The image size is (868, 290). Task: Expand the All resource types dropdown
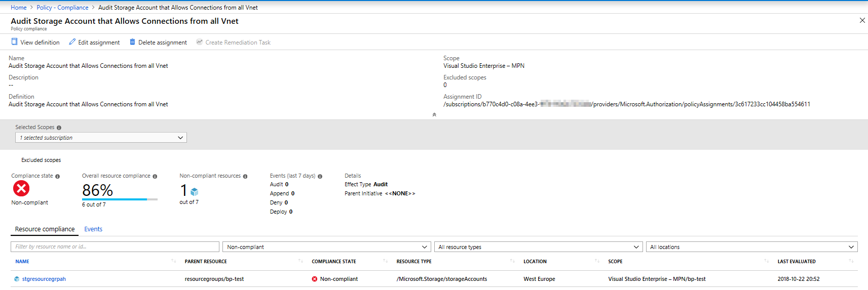pos(538,247)
